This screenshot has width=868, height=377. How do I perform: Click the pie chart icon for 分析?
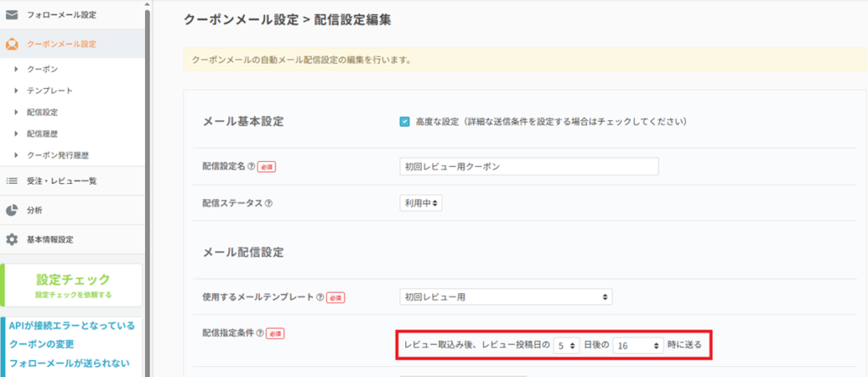tap(12, 210)
